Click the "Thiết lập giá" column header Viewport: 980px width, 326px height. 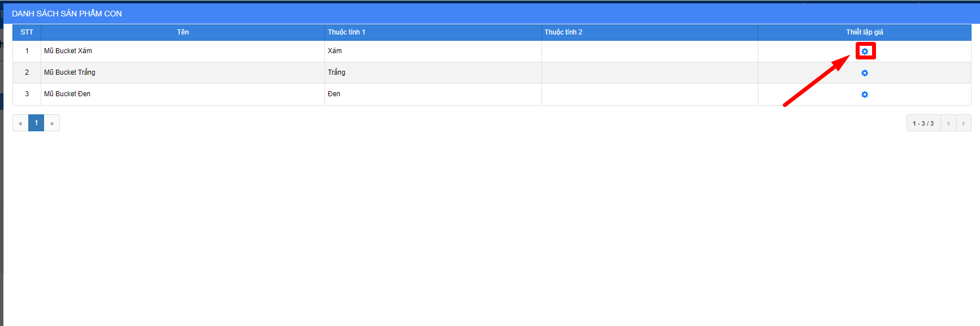click(864, 32)
